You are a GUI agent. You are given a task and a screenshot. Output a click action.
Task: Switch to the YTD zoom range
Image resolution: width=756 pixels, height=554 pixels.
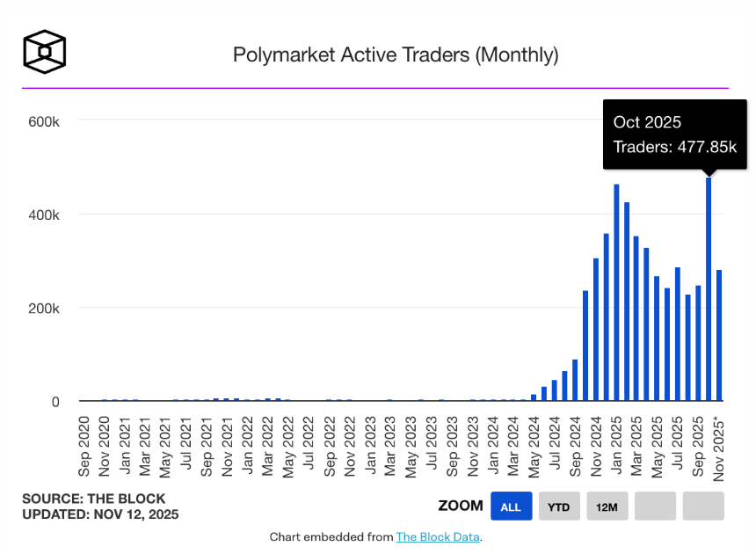click(559, 506)
